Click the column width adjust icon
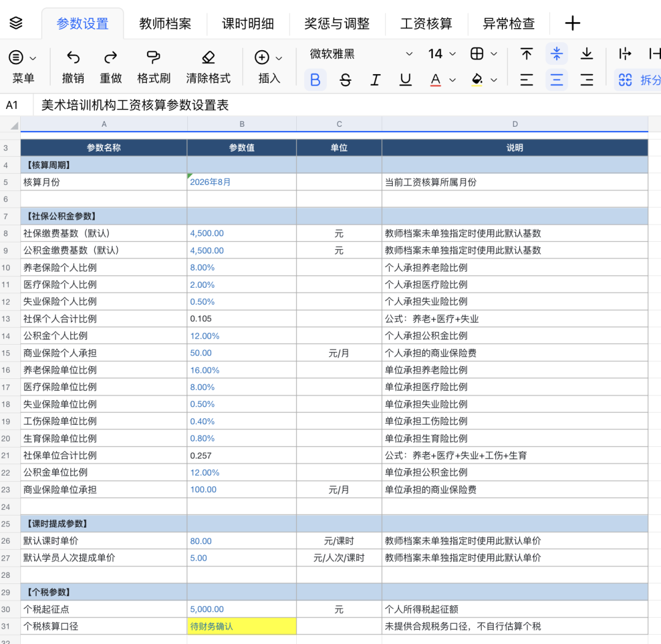661x644 pixels. (x=625, y=53)
